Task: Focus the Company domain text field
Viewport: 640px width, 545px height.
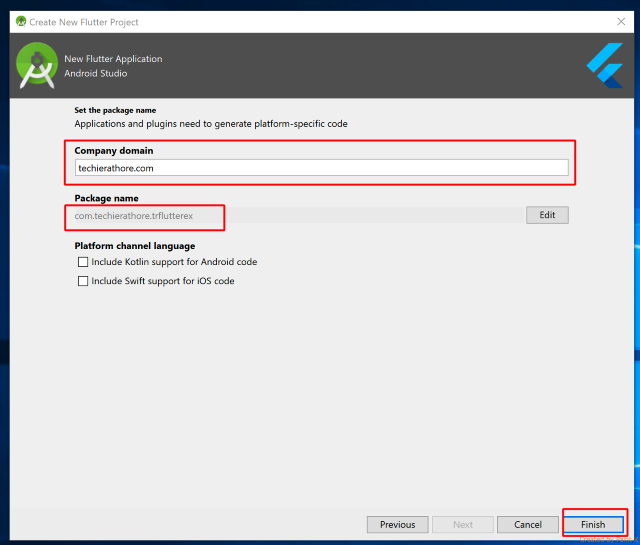Action: coord(321,168)
